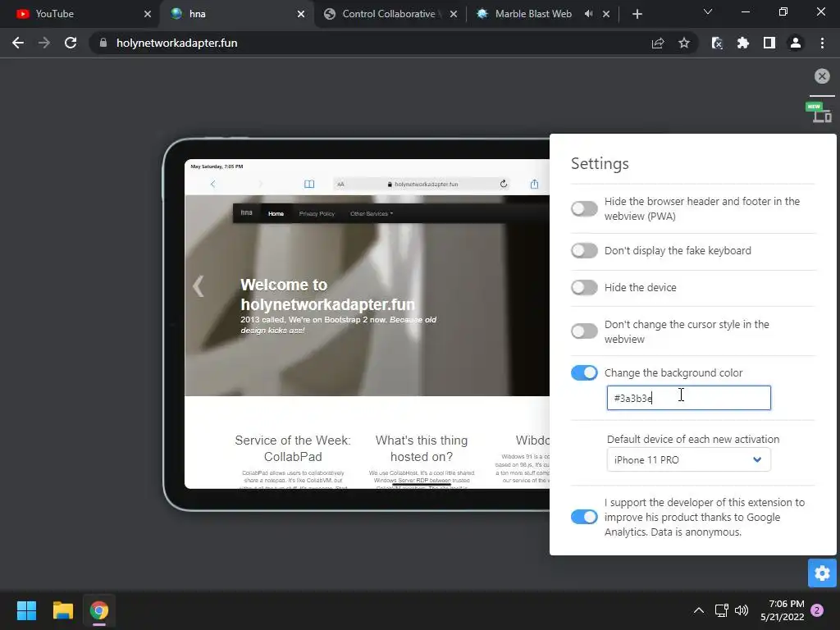Viewport: 840px width, 630px height.
Task: Open Chrome three-dot menu
Action: (x=822, y=43)
